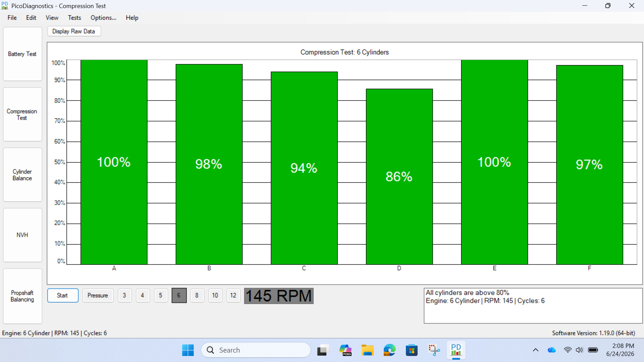Select 8 cylinders option
This screenshot has height=362, width=644.
coord(197,295)
